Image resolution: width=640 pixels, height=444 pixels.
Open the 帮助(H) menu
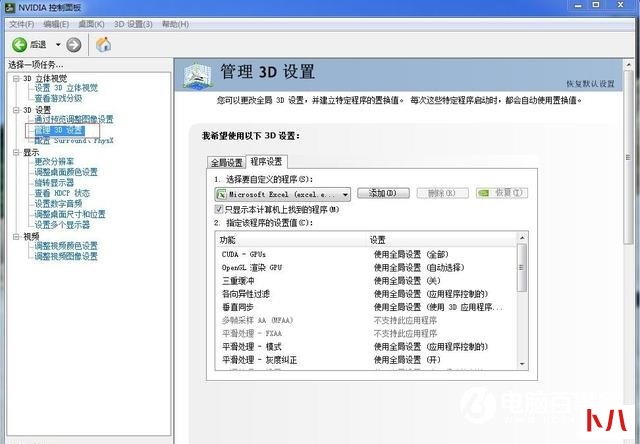[175, 24]
